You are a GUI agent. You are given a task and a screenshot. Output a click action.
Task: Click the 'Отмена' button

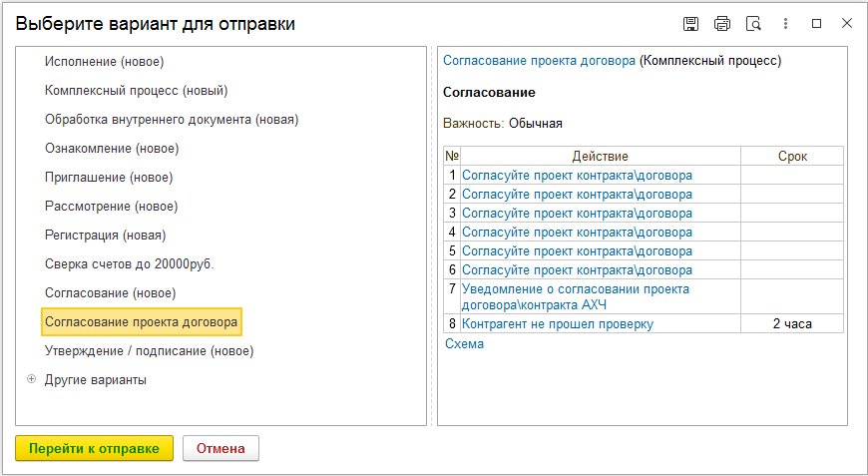click(x=220, y=448)
